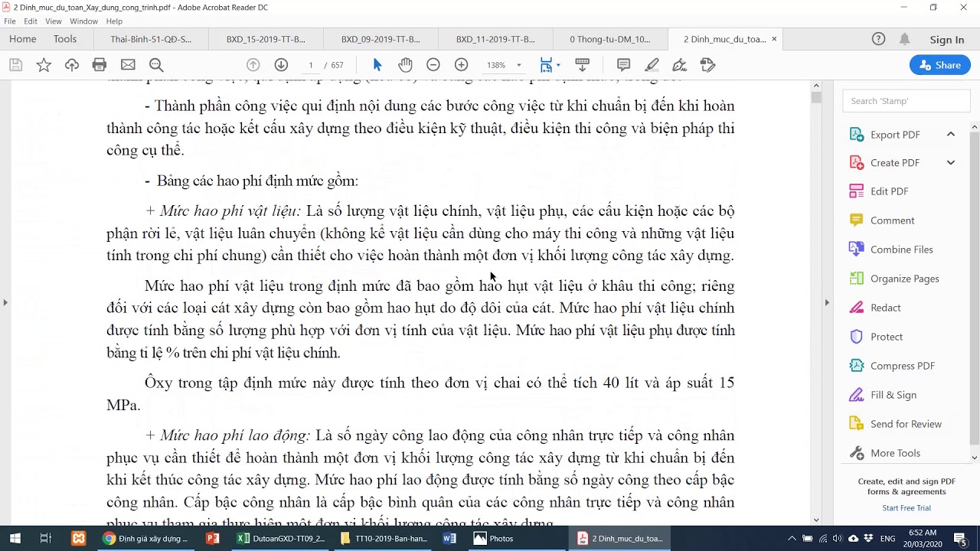Image resolution: width=980 pixels, height=551 pixels.
Task: Switch to BXD_15-2019-TT-B document tab
Action: pyautogui.click(x=266, y=39)
